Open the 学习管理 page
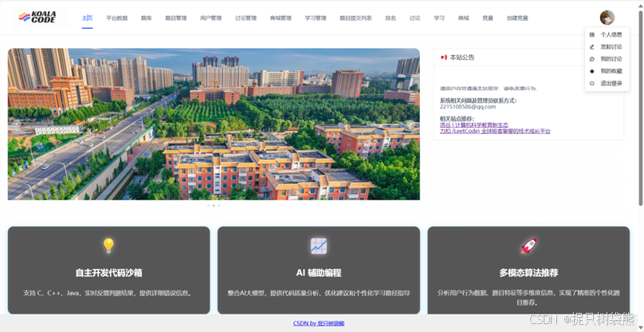The height and width of the screenshot is (332, 644). click(316, 18)
